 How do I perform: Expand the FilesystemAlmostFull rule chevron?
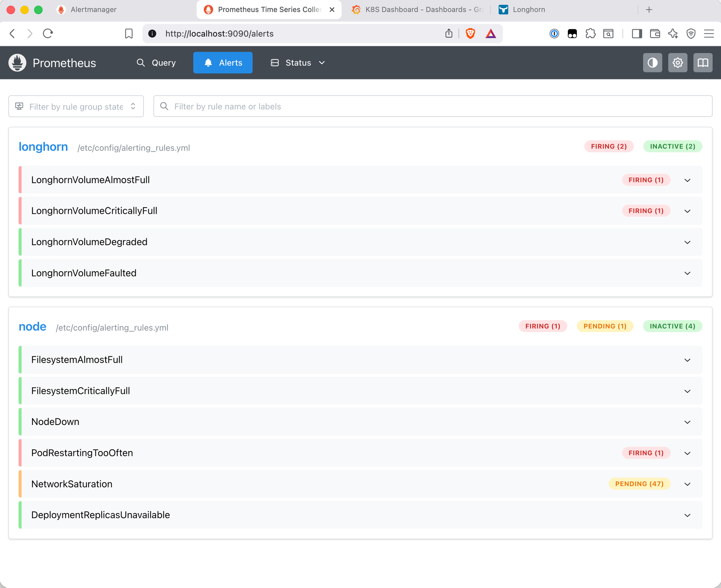pyautogui.click(x=687, y=360)
